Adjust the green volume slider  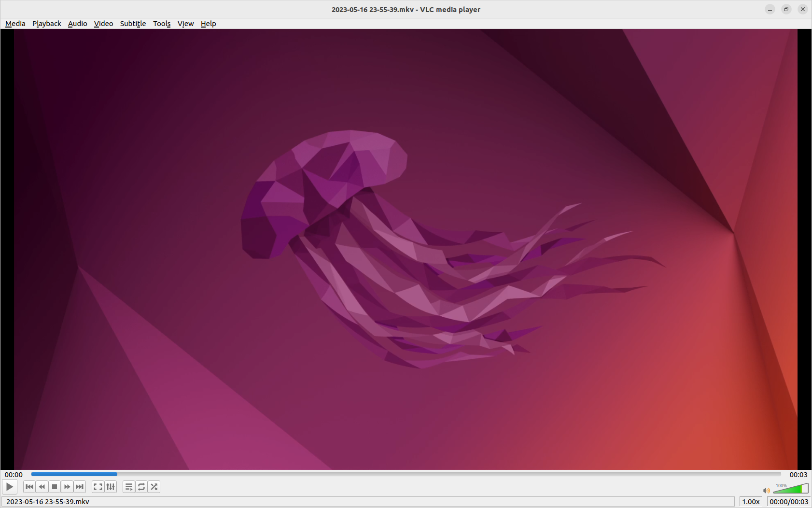coord(791,488)
